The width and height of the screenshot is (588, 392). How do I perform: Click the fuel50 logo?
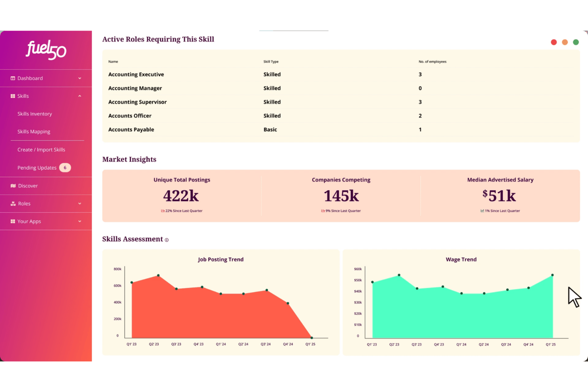[46, 50]
